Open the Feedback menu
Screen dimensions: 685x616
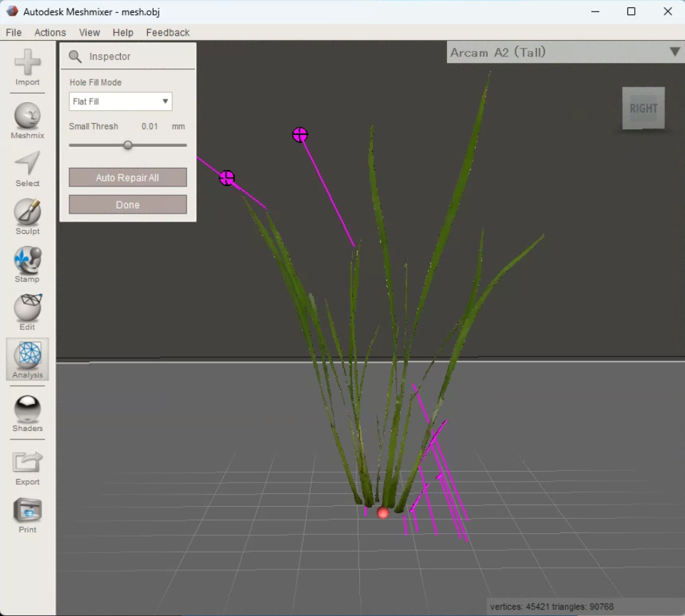coord(168,32)
